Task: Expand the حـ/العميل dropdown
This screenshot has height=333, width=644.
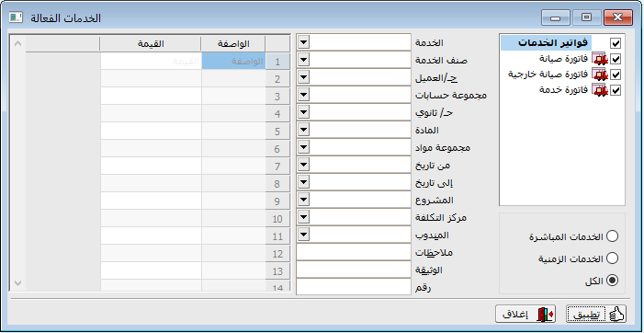Action: (303, 77)
